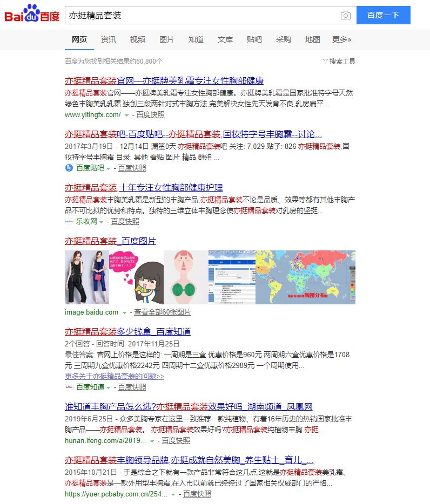Open colored world map thumbnail
This screenshot has height=504, width=430.
click(x=305, y=277)
